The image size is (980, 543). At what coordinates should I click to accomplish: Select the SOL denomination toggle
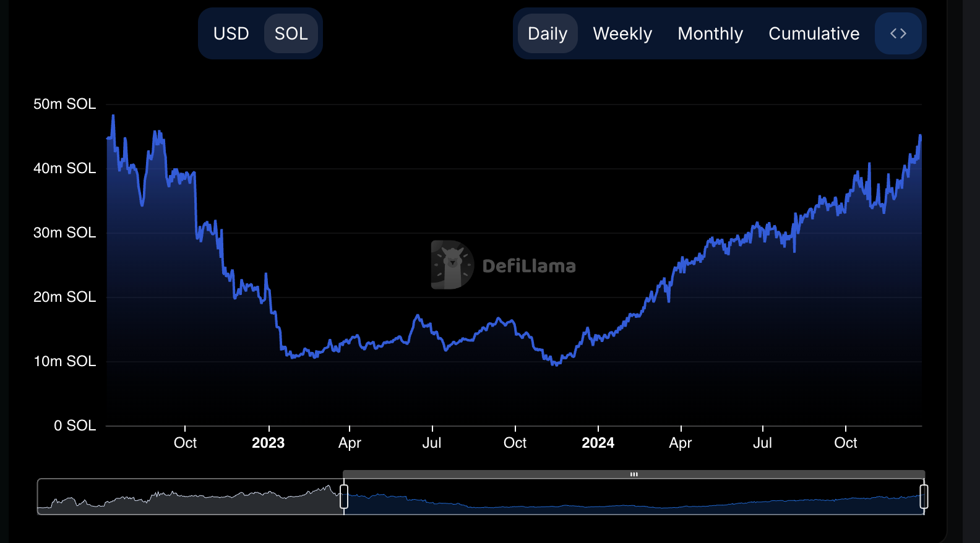(x=291, y=33)
